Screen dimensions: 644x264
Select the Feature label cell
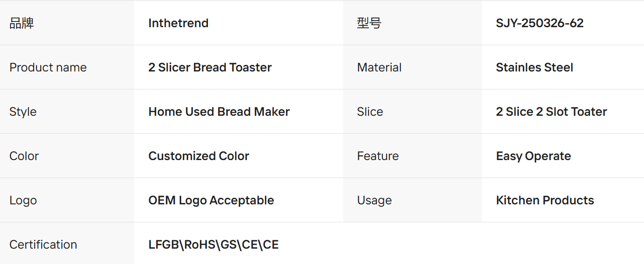(x=378, y=156)
